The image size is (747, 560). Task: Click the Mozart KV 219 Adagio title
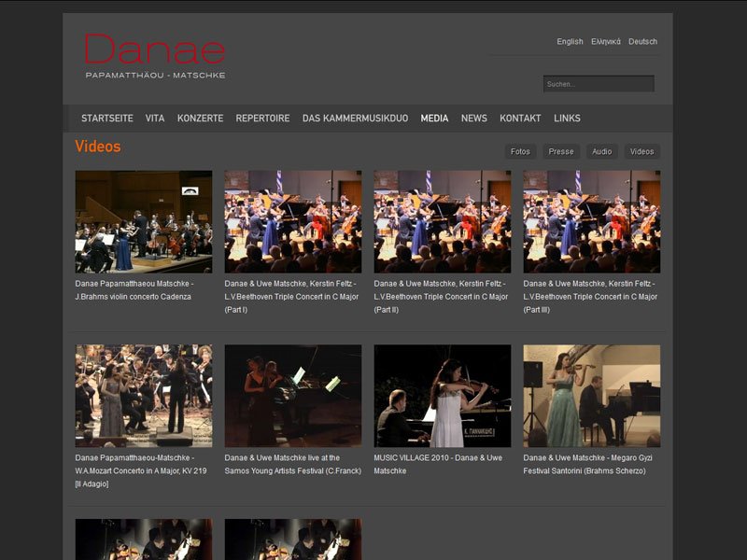coord(141,470)
